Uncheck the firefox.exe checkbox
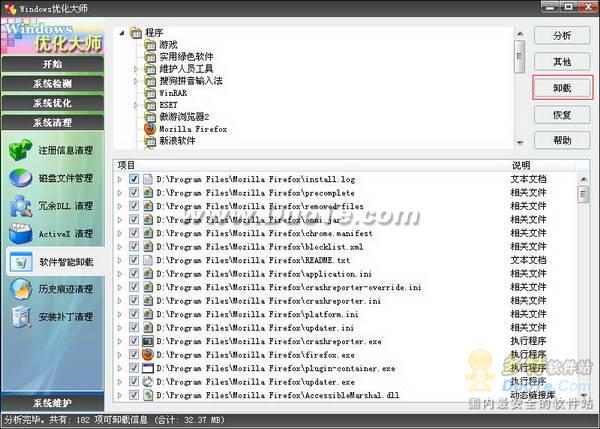Screen dimensions: 600x429 point(134,355)
